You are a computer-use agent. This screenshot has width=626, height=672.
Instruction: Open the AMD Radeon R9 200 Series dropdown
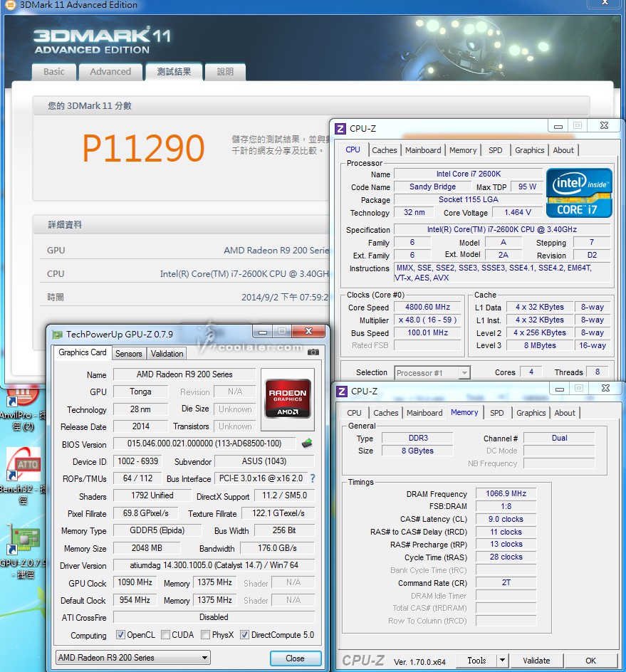(133, 658)
